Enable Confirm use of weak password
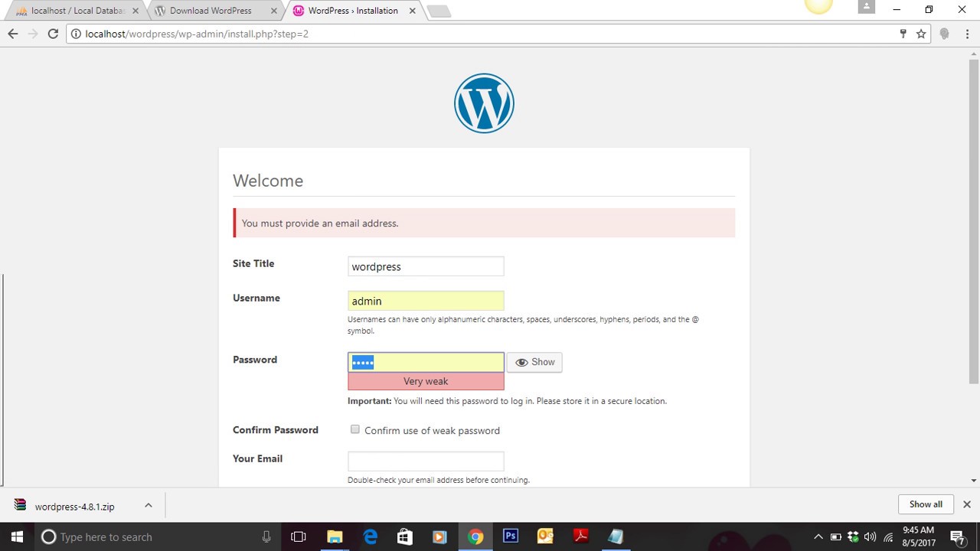Screen dimensions: 980x551 (355, 429)
